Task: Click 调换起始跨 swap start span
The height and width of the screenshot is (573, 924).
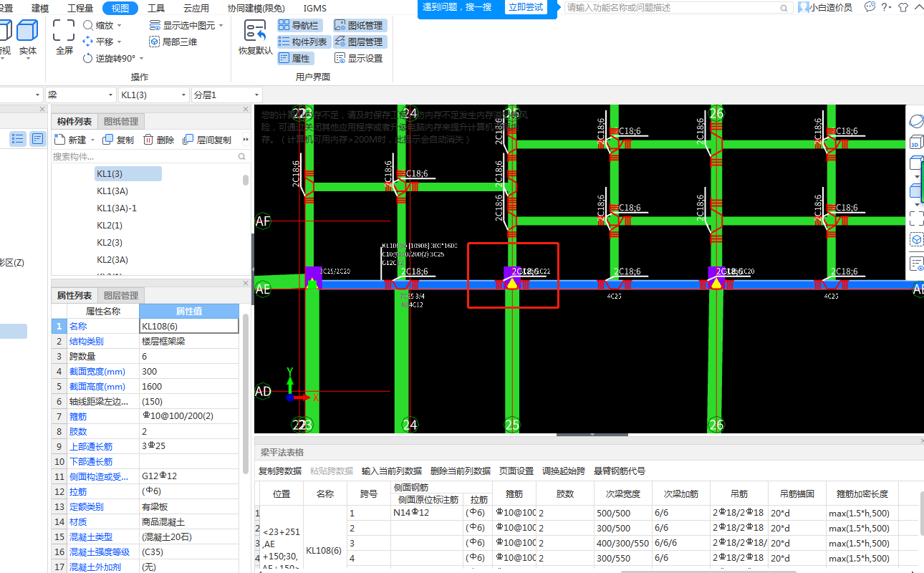Action: [x=564, y=471]
